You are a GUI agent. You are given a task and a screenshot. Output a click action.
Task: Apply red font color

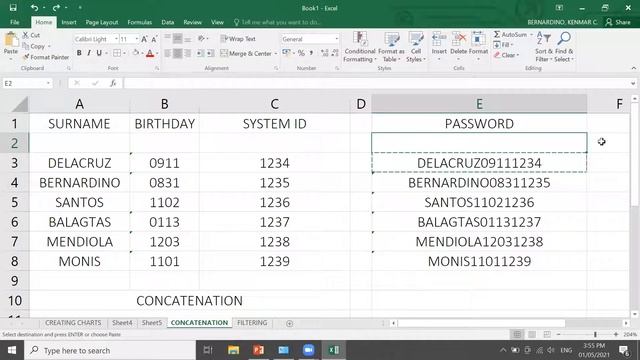150,53
